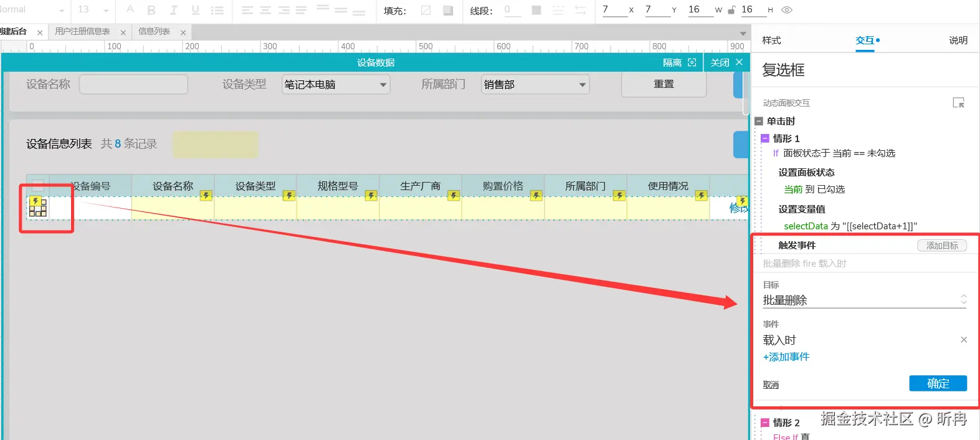Set fill to none swatch
This screenshot has width=980, height=440.
click(x=426, y=10)
